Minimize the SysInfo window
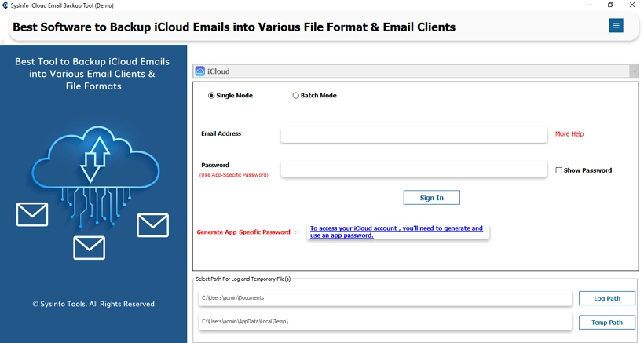Viewport: 644px width, 343px height. (589, 5)
